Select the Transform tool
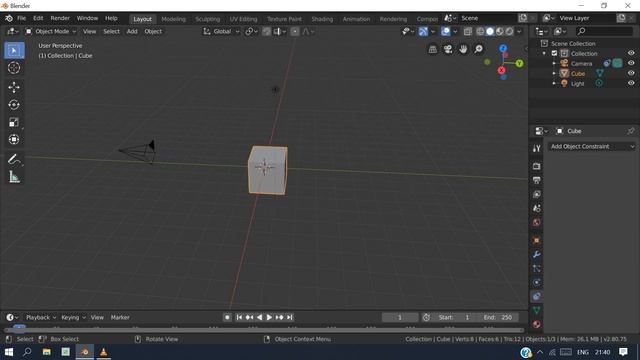 tap(14, 140)
